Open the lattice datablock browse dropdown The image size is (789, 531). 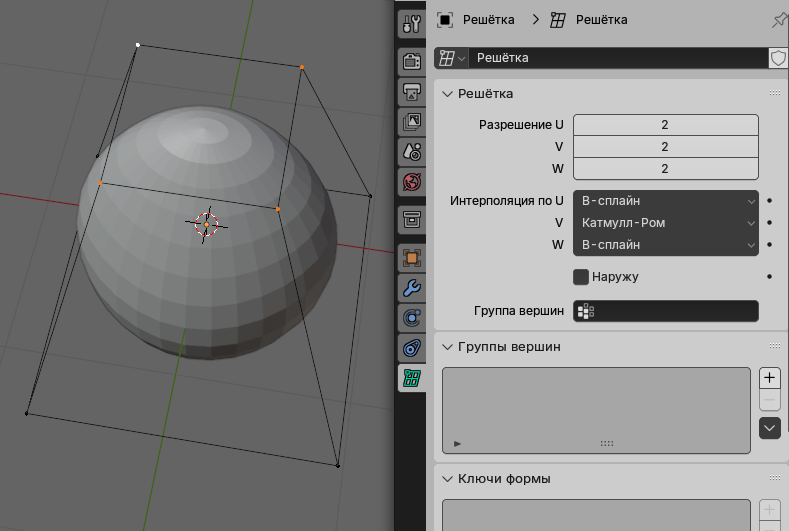(452, 58)
